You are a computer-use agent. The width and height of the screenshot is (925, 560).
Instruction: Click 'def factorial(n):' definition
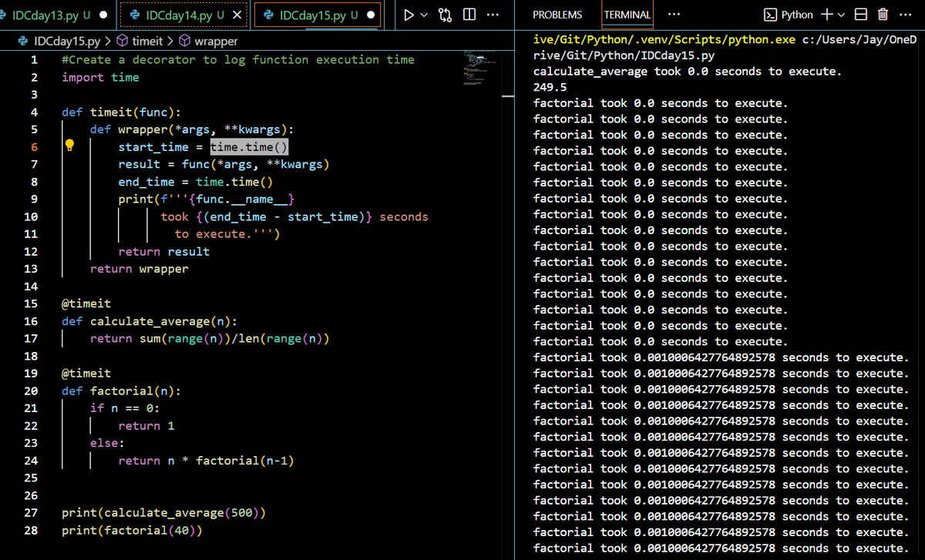pyautogui.click(x=122, y=391)
